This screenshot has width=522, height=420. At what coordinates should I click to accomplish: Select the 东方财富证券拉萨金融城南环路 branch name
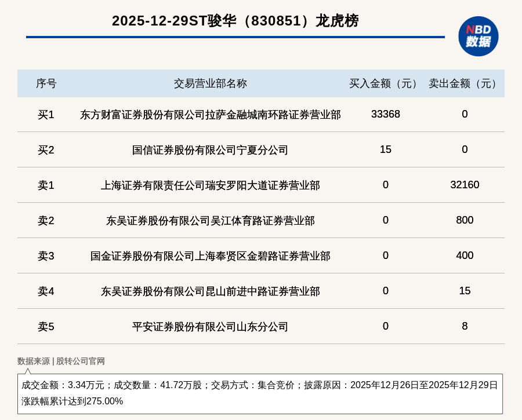click(210, 115)
